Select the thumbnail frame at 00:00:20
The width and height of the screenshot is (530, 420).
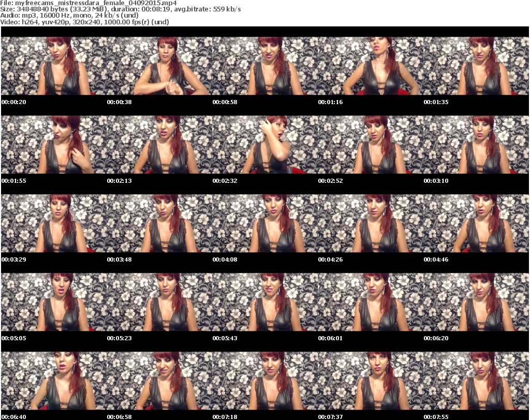(x=54, y=66)
